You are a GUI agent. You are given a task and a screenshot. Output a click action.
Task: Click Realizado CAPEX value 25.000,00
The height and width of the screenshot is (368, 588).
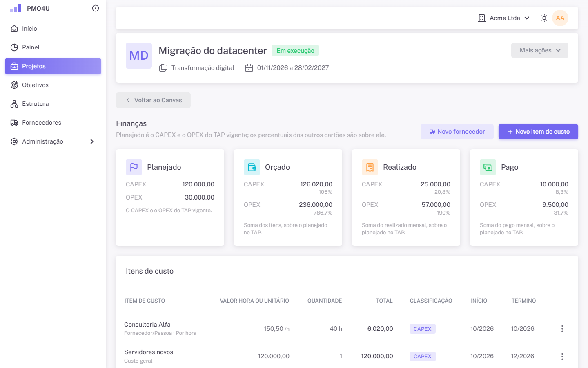(x=436, y=184)
